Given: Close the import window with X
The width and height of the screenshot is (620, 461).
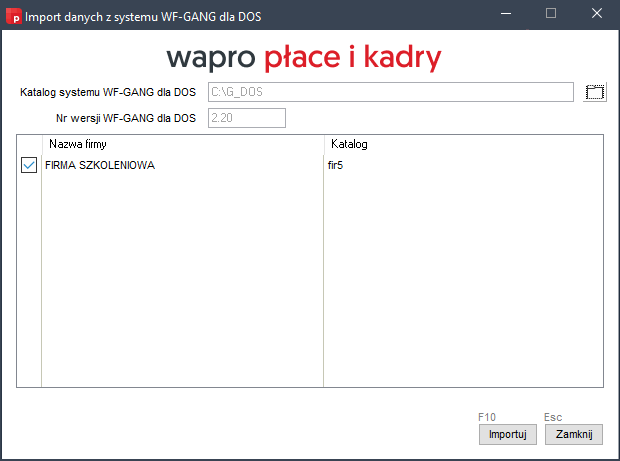Looking at the screenshot, I should point(597,14).
